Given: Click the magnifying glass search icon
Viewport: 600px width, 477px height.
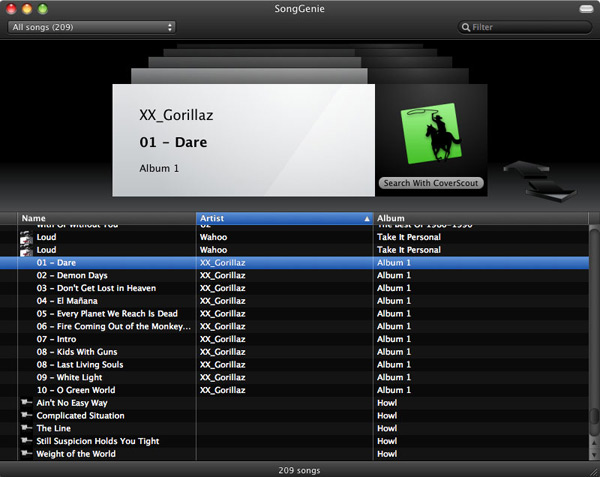Looking at the screenshot, I should click(466, 27).
